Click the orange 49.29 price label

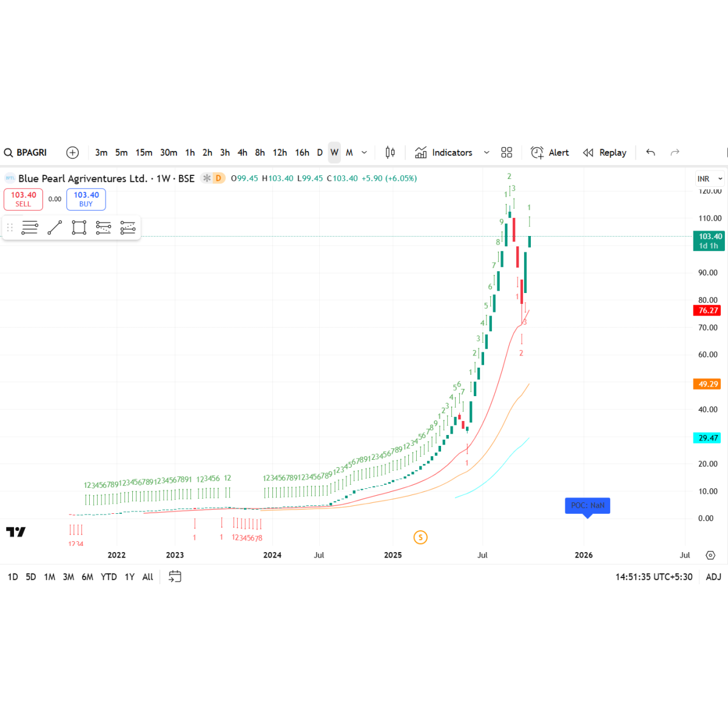pyautogui.click(x=708, y=384)
